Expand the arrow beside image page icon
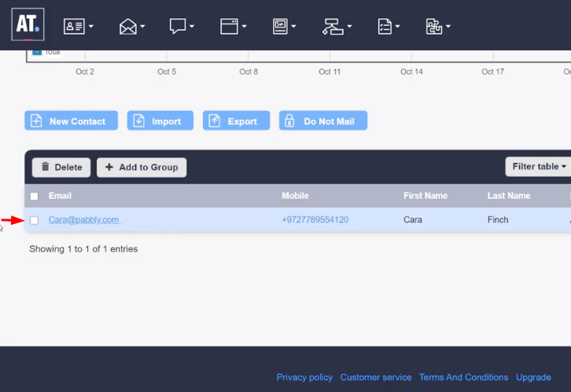Screen dimensions: 571x392 [x=293, y=26]
